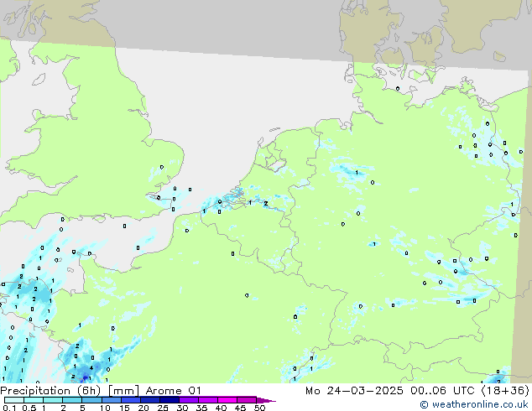532x411 pixels.
Task: Click the 'Precipitation (6h)' title text
Action: tap(50, 391)
